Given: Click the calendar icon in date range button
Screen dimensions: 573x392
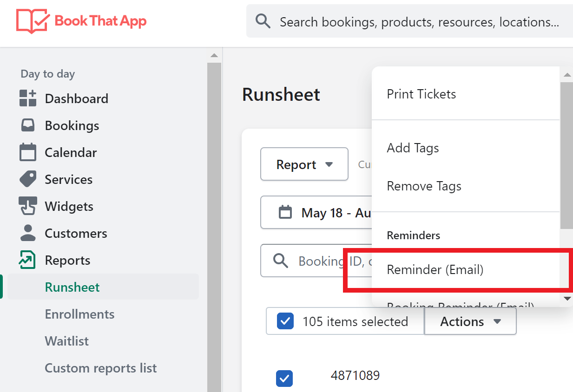Looking at the screenshot, I should point(285,212).
